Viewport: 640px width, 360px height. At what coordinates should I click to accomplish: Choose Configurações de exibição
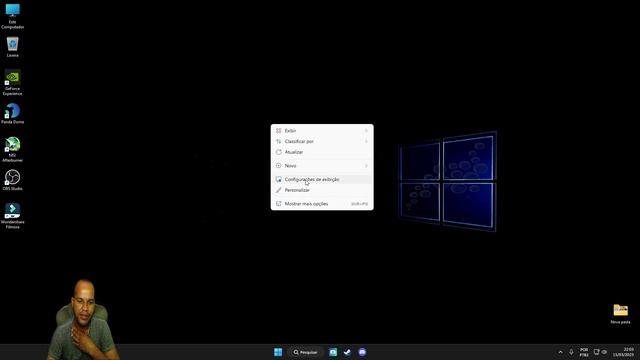pyautogui.click(x=322, y=179)
